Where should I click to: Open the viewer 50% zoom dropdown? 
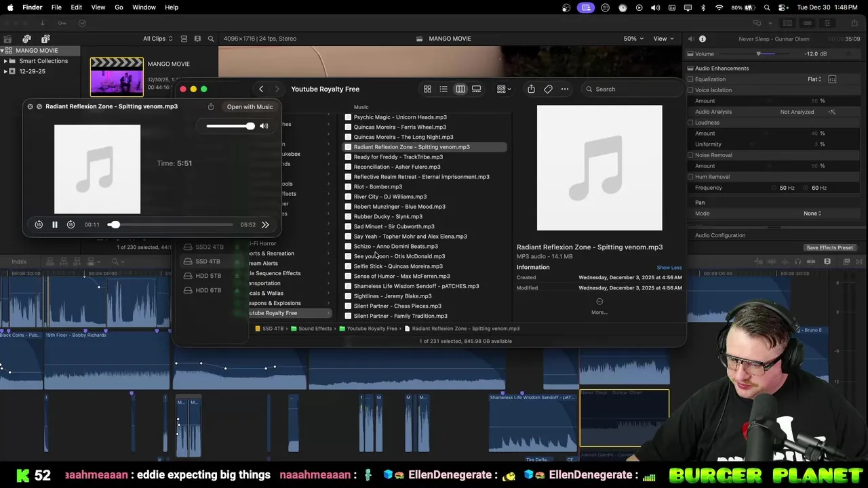pos(633,39)
